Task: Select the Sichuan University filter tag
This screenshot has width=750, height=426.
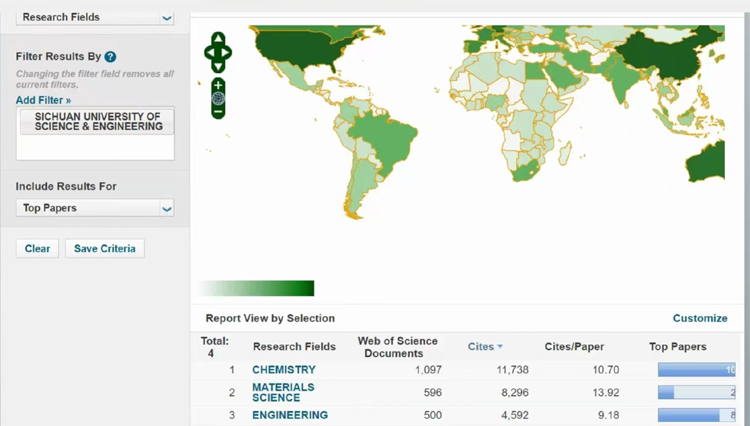Action: click(x=97, y=122)
